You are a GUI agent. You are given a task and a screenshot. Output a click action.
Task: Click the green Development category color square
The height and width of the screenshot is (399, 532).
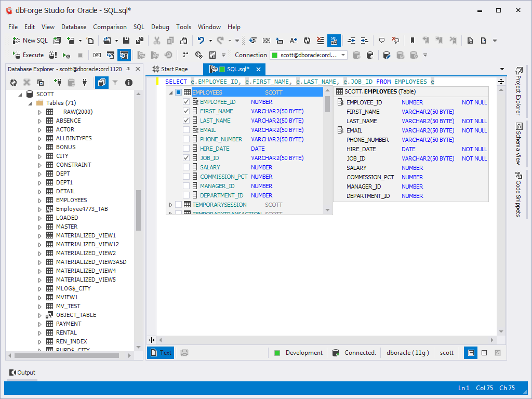[277, 353]
